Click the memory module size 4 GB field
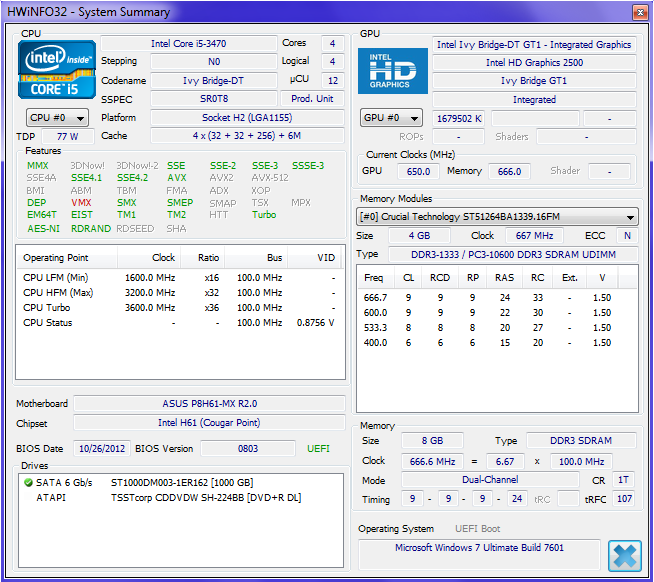654x582 pixels. pyautogui.click(x=419, y=236)
